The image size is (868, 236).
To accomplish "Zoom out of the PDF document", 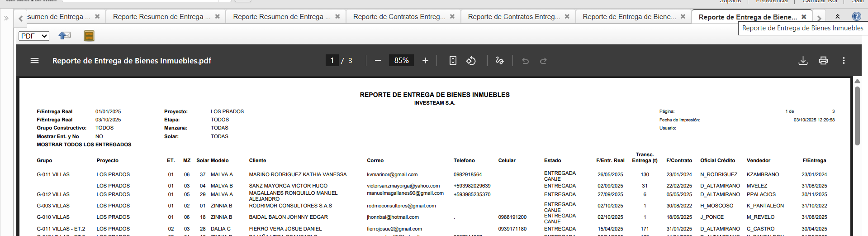I will pos(378,61).
